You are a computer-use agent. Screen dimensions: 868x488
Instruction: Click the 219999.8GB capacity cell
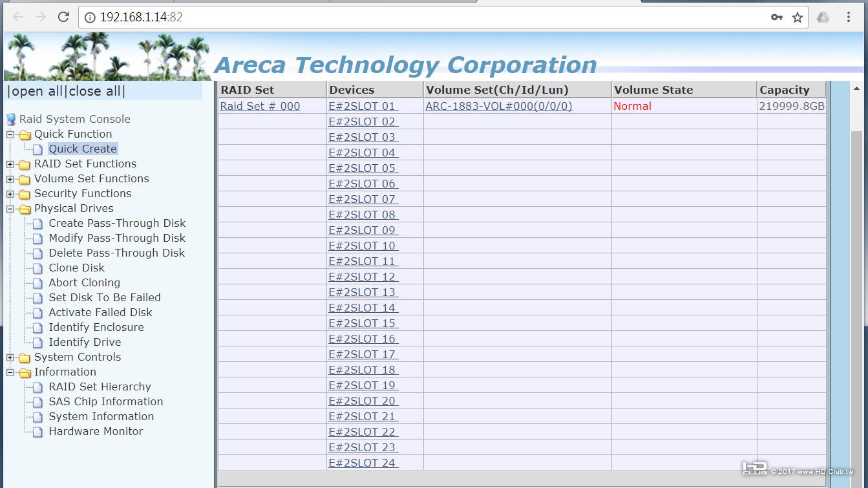[792, 106]
